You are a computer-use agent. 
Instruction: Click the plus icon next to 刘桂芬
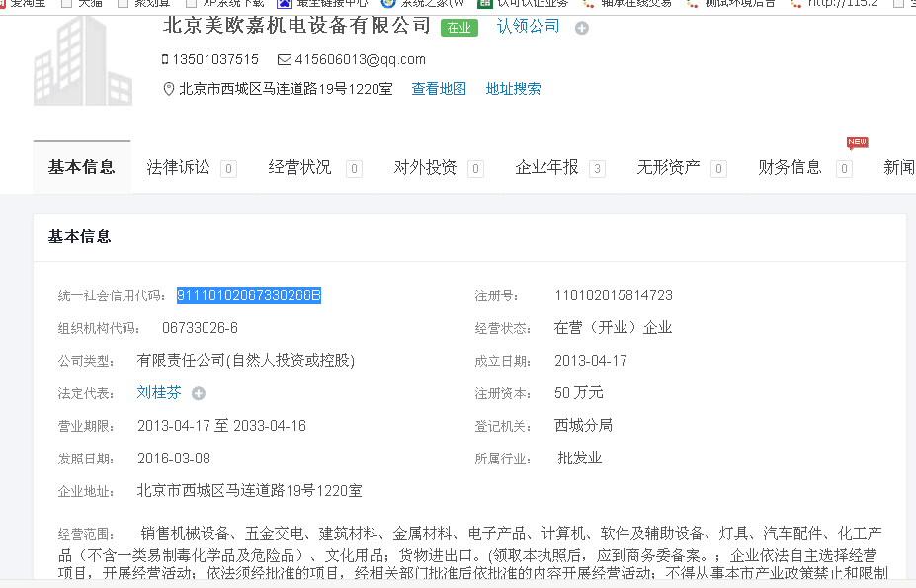coord(199,393)
